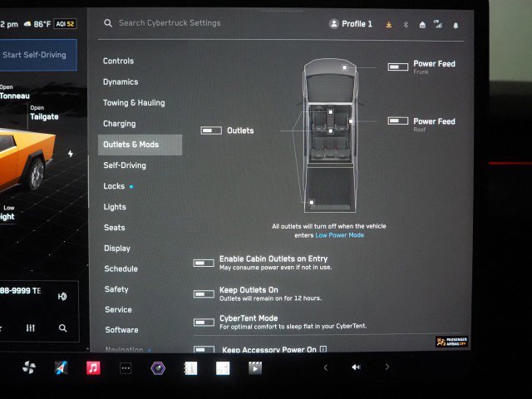
Task: Toggle Power Feed Frunk switch
Action: (398, 66)
